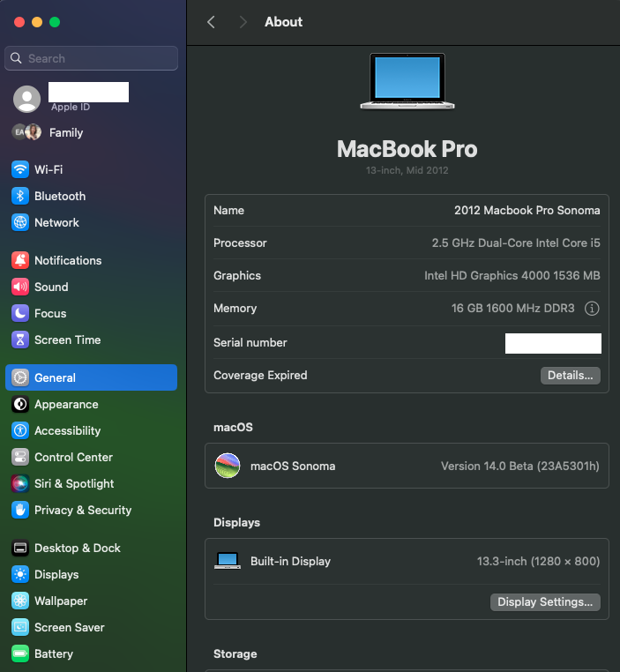Viewport: 620px width, 672px height.
Task: Open Notifications bell icon
Action: (x=20, y=260)
